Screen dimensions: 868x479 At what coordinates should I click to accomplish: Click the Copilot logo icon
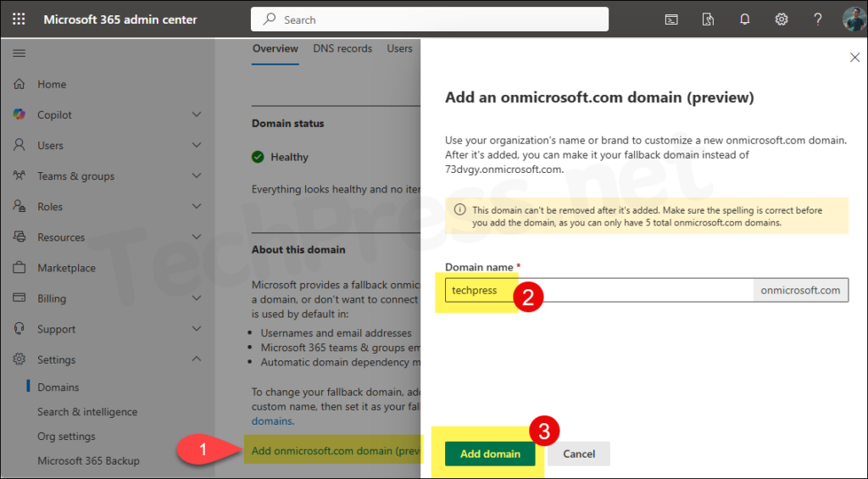pos(19,114)
